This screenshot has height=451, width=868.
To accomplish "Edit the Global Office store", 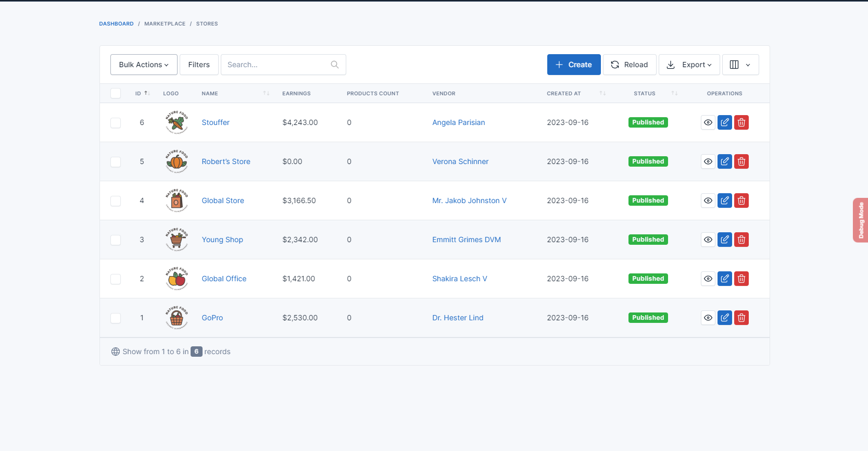I will click(725, 279).
